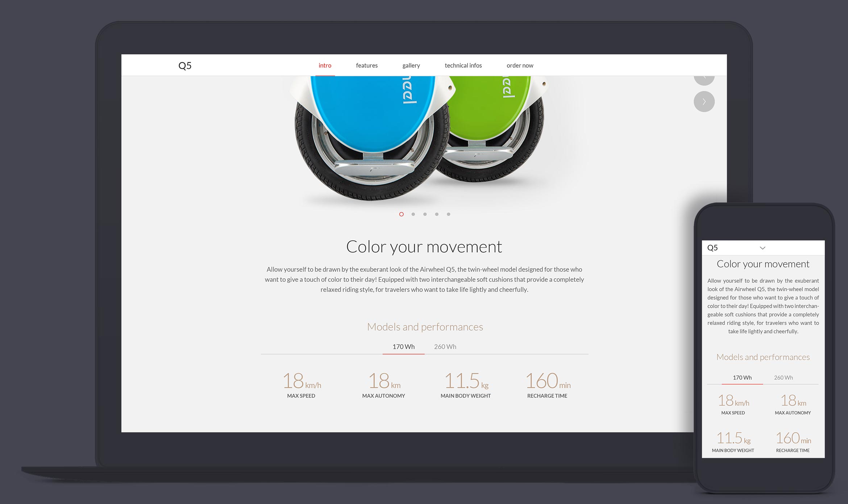848x504 pixels.
Task: Click the 11.5 kg MAIN BODY WEIGHT stat on laptop
Action: pos(466,385)
